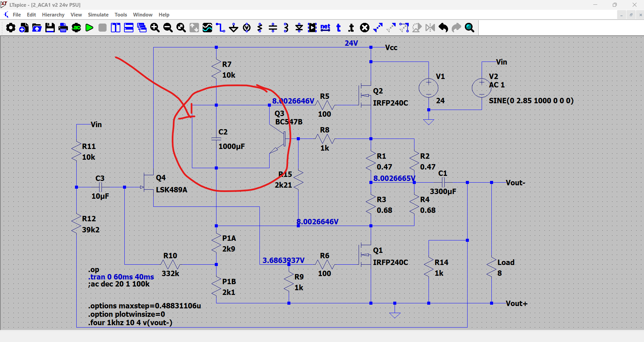The width and height of the screenshot is (644, 342).
Task: Open the Find magnifier tool
Action: (470, 28)
